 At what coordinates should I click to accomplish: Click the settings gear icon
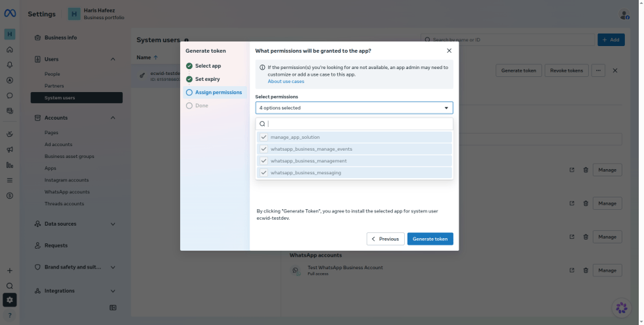pos(10,300)
